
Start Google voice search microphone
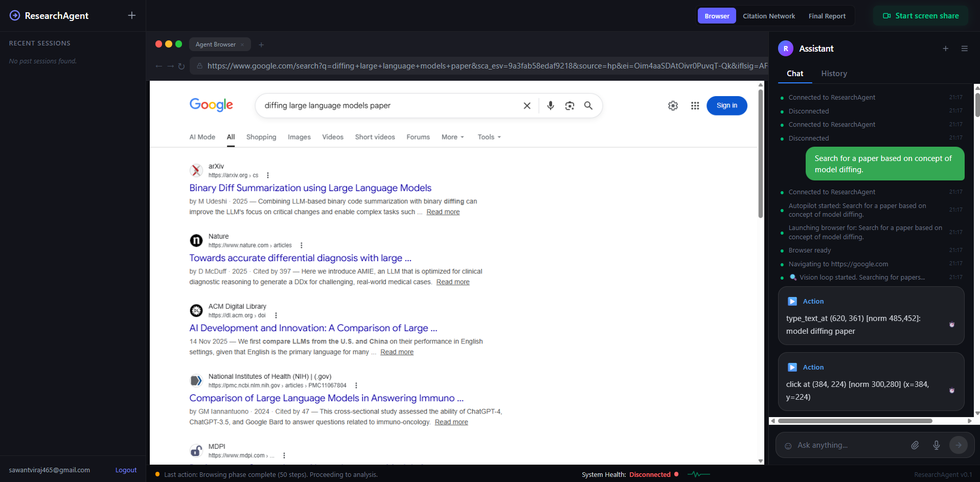tap(551, 106)
